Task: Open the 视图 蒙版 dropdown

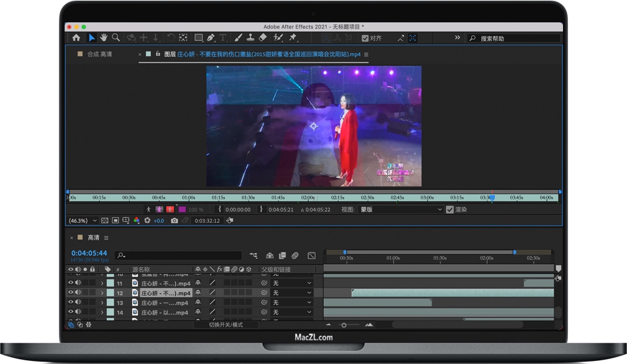Action: point(400,210)
